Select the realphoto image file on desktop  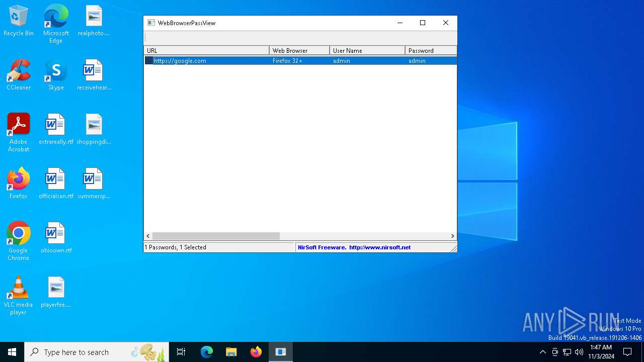click(x=94, y=21)
